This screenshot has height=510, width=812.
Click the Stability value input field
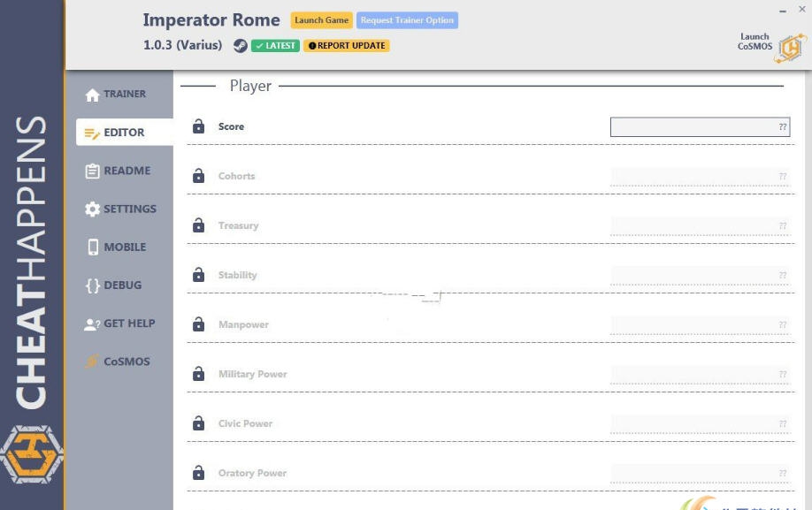tap(701, 275)
